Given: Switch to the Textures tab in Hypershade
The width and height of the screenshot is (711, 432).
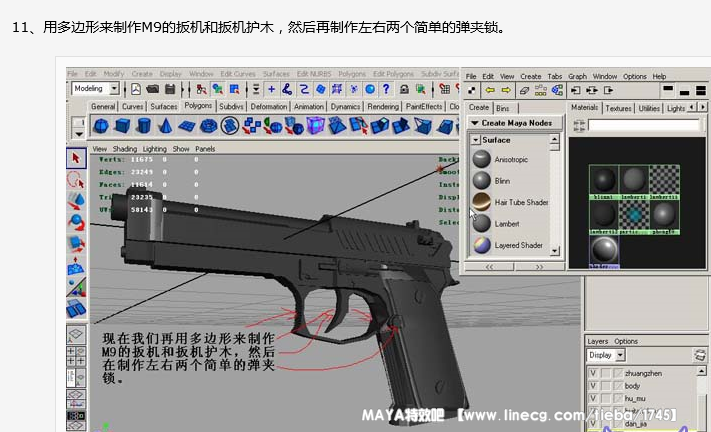Looking at the screenshot, I should click(618, 108).
